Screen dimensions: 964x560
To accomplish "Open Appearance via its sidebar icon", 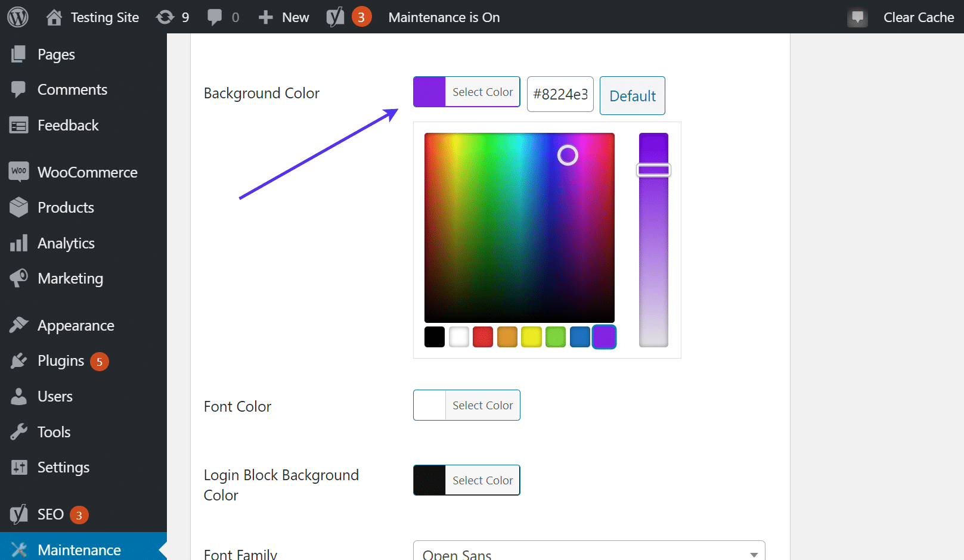I will click(x=18, y=325).
